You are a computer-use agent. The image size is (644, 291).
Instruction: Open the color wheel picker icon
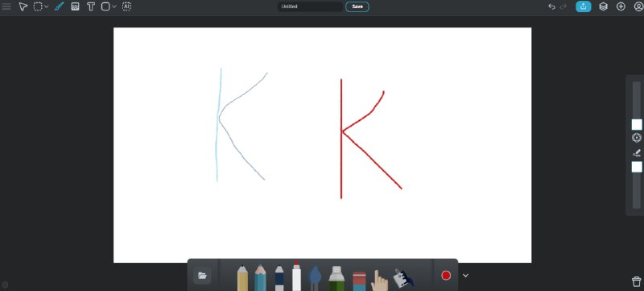tap(637, 138)
